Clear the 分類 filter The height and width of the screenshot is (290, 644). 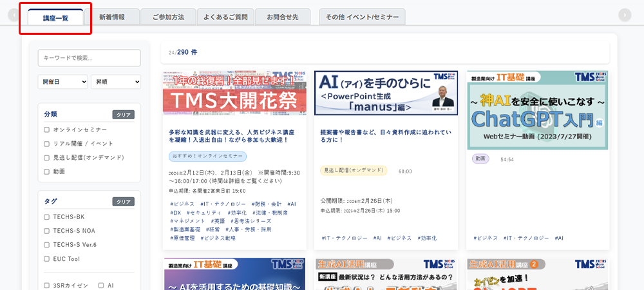(x=123, y=115)
